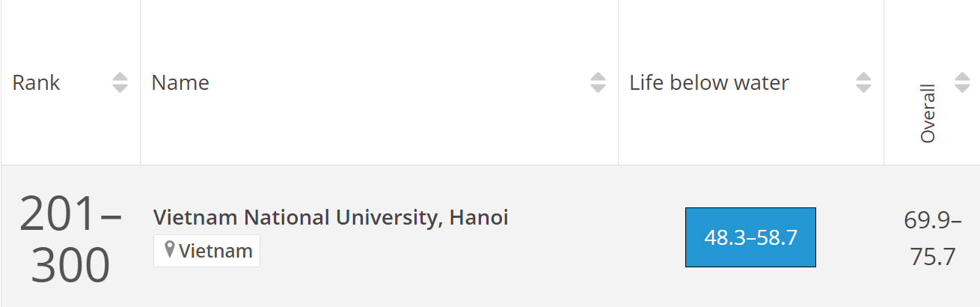This screenshot has width=980, height=307.
Task: Select the Name column header label
Action: click(x=180, y=82)
